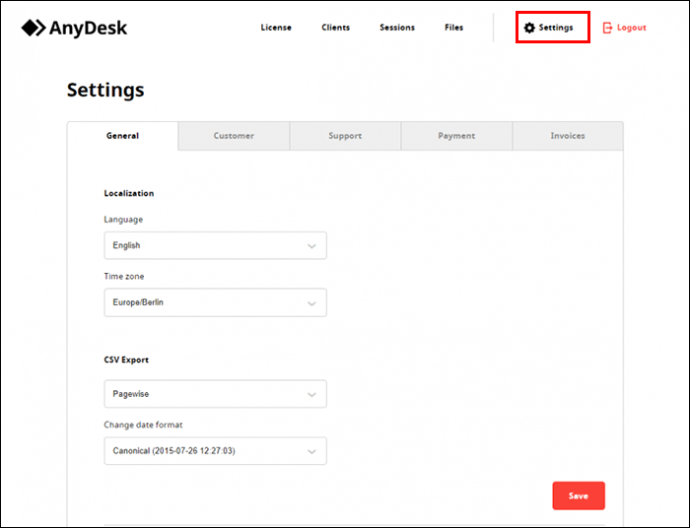Image resolution: width=690 pixels, height=528 pixels.
Task: Open the Payment tab
Action: pyautogui.click(x=456, y=136)
